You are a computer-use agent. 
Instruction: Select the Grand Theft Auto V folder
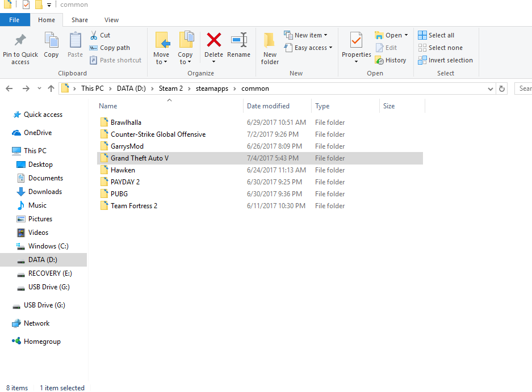260,158
